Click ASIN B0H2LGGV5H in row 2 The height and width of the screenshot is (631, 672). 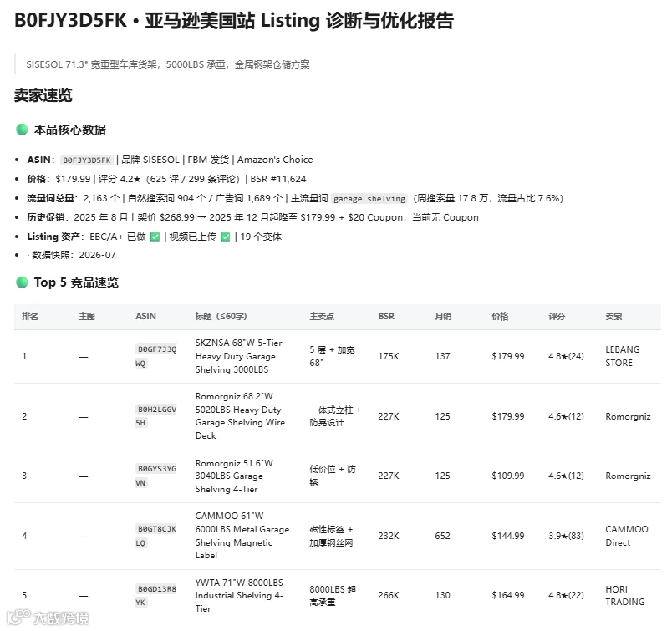coord(157,416)
